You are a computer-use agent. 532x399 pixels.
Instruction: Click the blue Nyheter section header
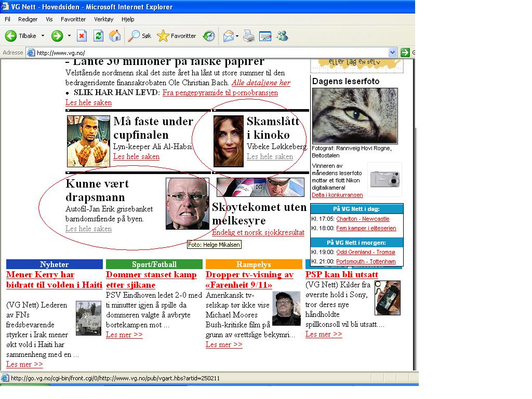pyautogui.click(x=54, y=264)
